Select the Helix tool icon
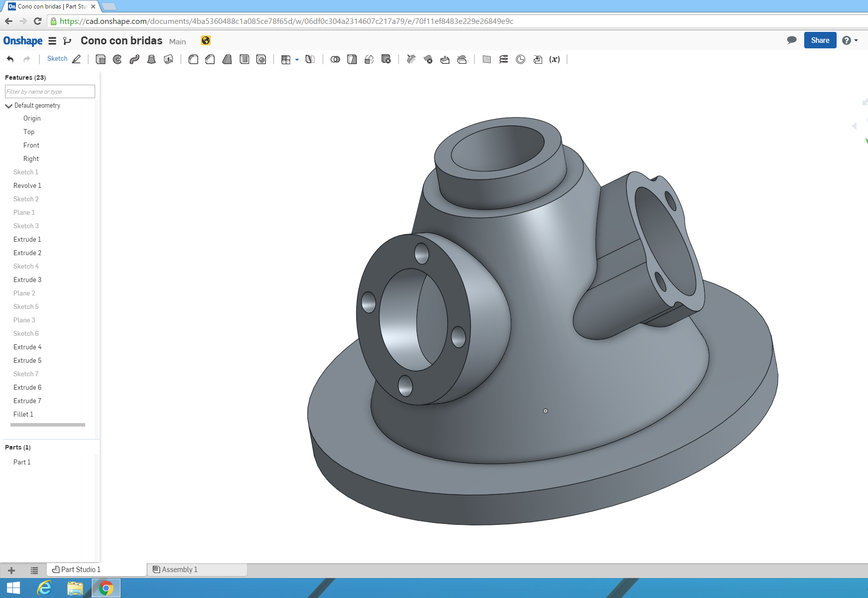The width and height of the screenshot is (868, 598). 504,59
